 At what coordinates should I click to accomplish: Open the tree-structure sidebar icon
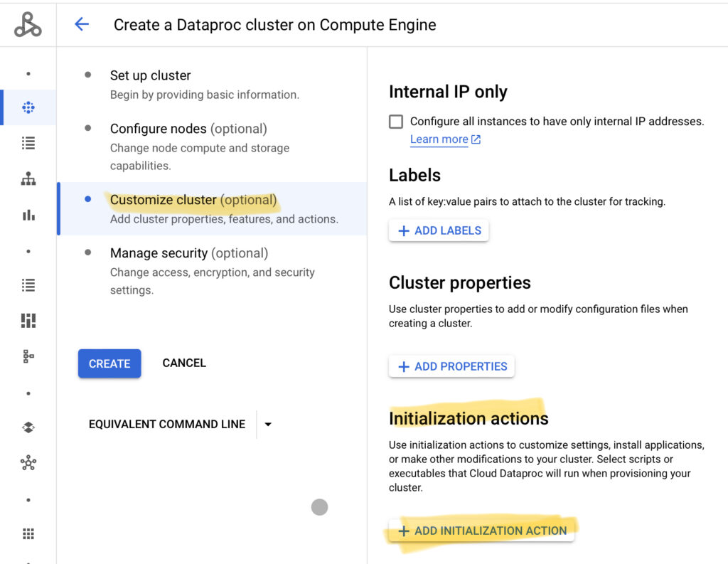click(28, 356)
